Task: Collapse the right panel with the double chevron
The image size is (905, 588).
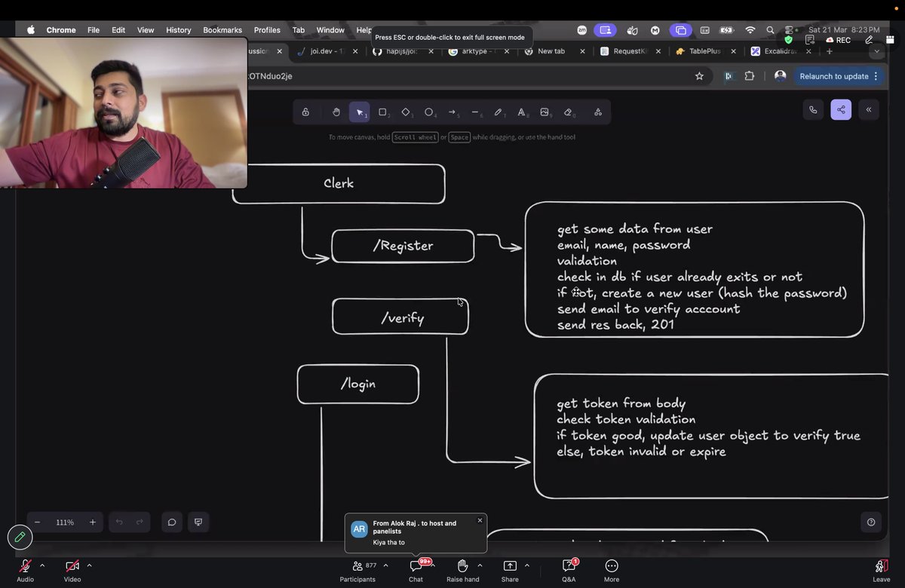Action: point(868,109)
